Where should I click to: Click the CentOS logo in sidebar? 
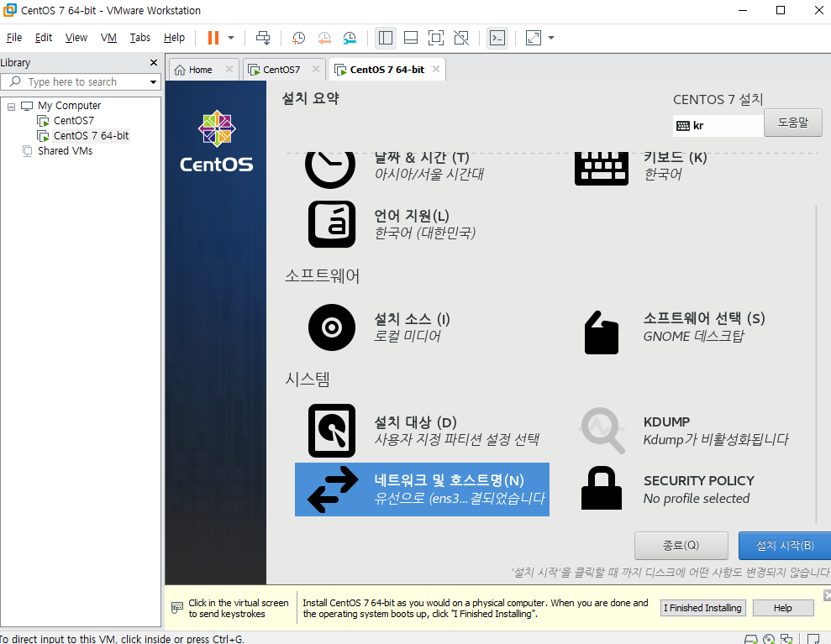217,141
